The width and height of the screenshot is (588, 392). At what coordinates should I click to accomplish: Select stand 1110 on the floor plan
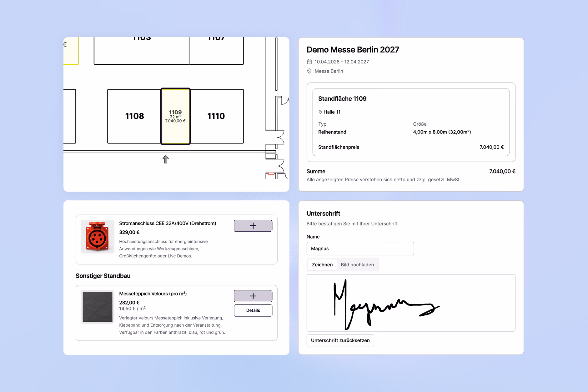pyautogui.click(x=217, y=116)
